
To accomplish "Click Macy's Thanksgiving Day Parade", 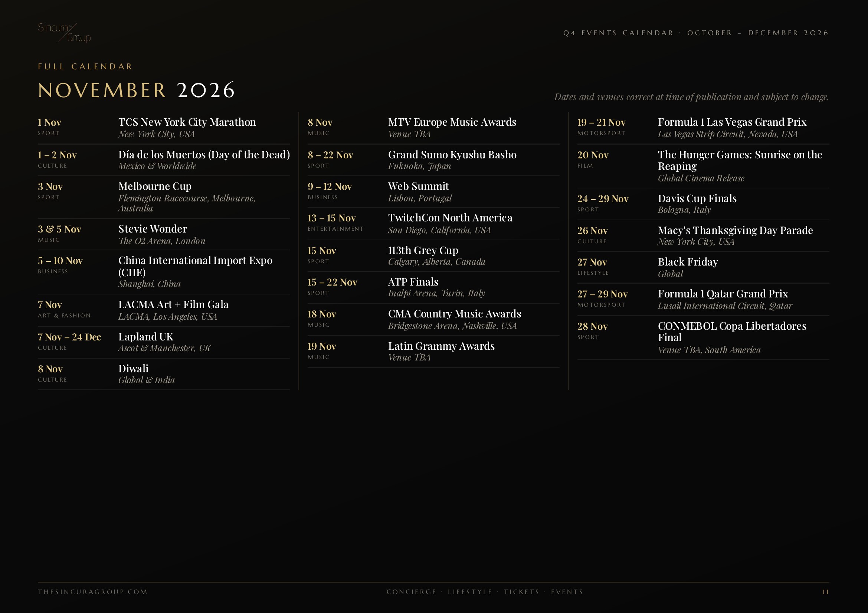I will point(735,230).
